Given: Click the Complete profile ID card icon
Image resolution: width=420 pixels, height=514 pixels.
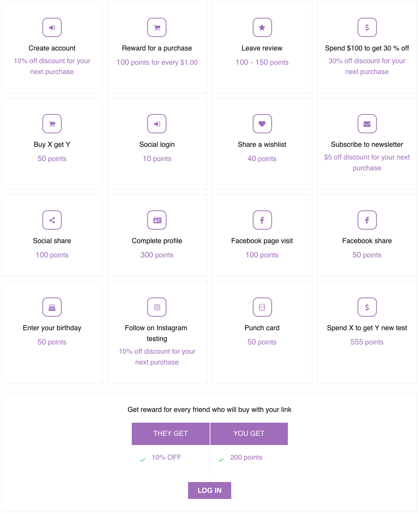Looking at the screenshot, I should 157,220.
